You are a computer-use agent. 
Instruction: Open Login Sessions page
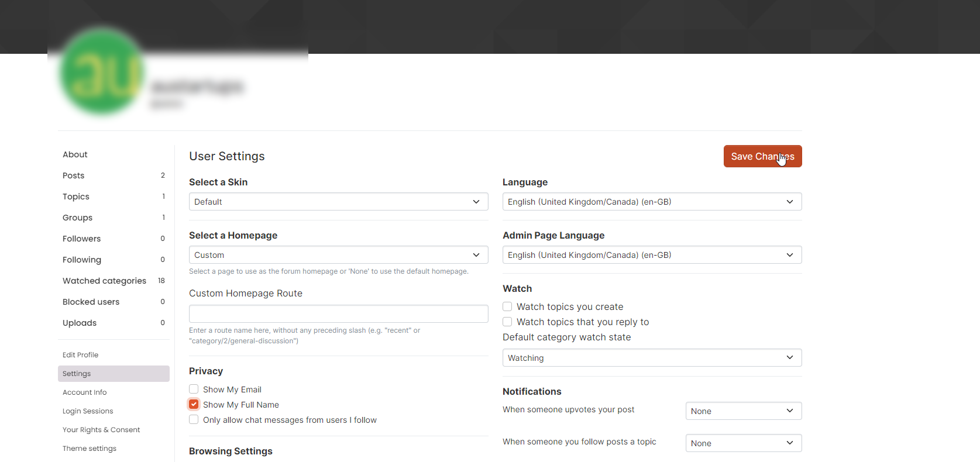[88, 411]
